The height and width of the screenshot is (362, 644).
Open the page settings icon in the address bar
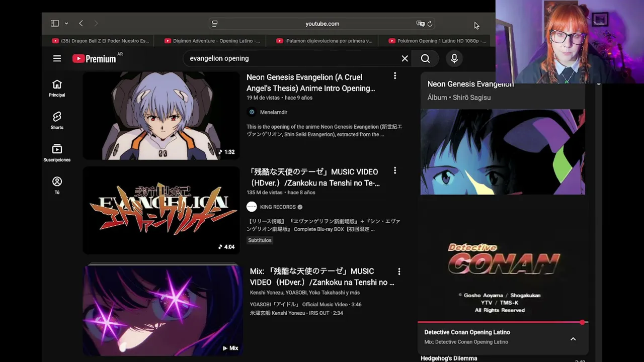pos(215,24)
